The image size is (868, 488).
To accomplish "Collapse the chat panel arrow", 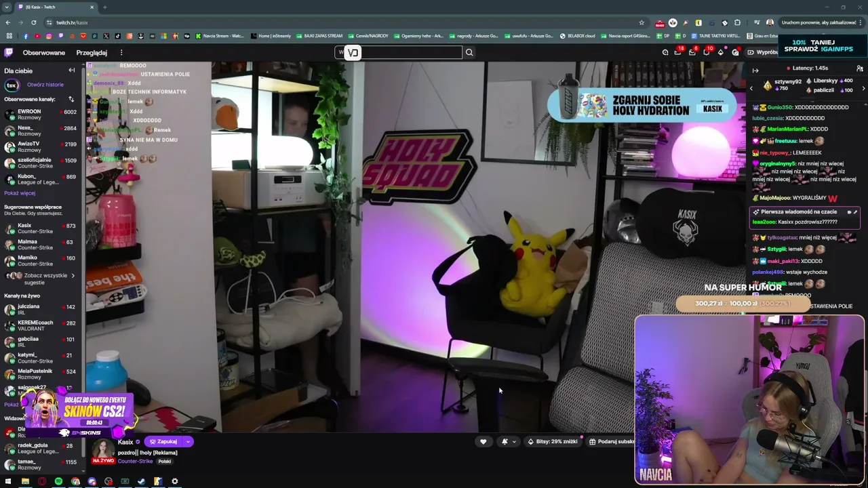I will click(755, 70).
